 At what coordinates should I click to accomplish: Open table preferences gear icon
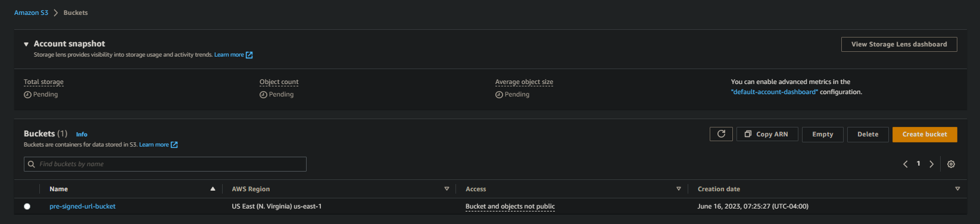pos(951,164)
